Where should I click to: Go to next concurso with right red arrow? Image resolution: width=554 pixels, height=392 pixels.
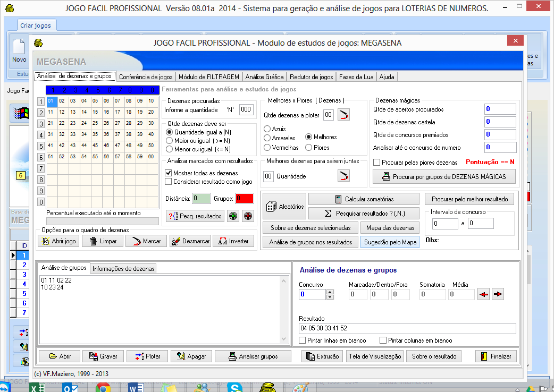498,294
